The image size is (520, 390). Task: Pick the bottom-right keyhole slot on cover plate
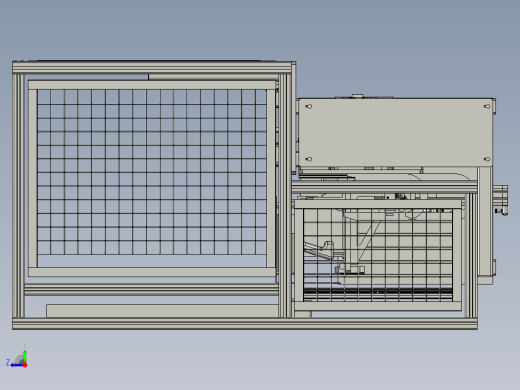(x=487, y=159)
